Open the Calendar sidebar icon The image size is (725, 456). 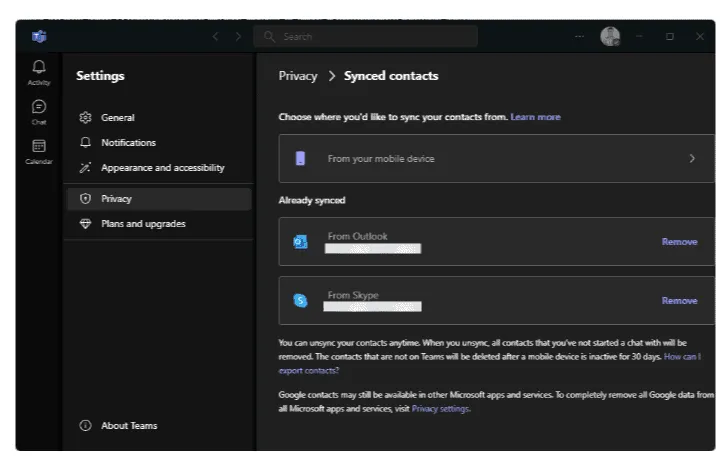click(x=39, y=148)
